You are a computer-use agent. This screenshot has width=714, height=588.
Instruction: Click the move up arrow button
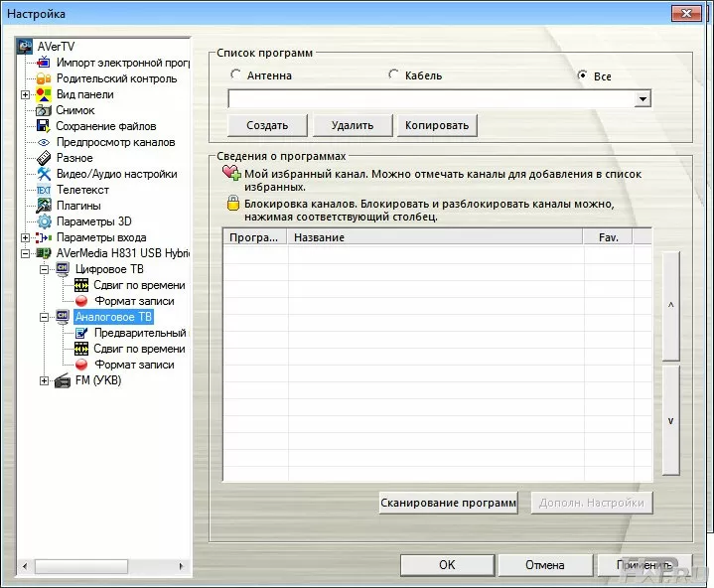[x=670, y=306]
